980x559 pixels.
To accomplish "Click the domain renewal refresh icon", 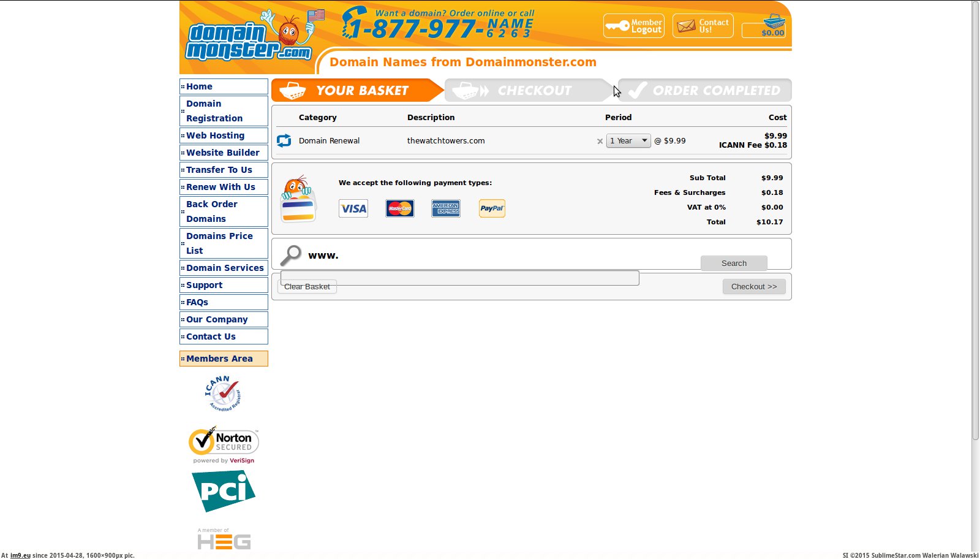I will 284,141.
